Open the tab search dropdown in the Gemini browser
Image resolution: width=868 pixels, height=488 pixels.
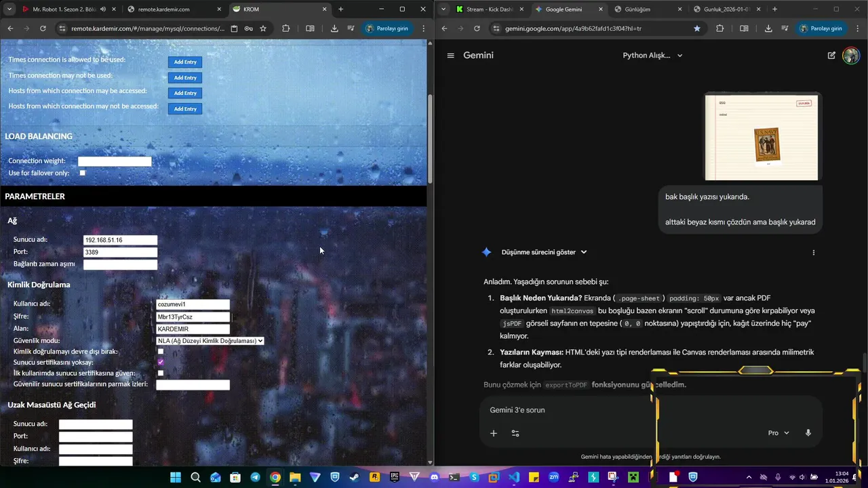pos(443,9)
